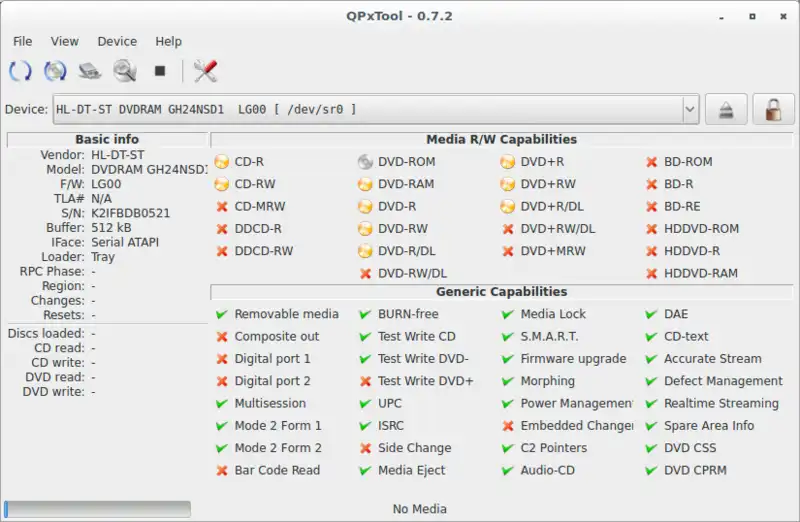
Task: Click the globe media info toolbar icon
Action: click(55, 71)
